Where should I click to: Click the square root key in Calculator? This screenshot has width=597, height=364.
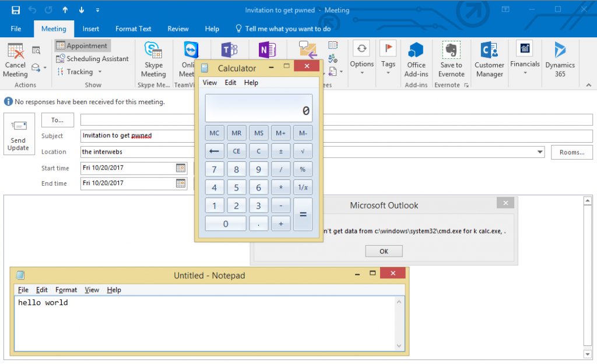[x=303, y=151]
